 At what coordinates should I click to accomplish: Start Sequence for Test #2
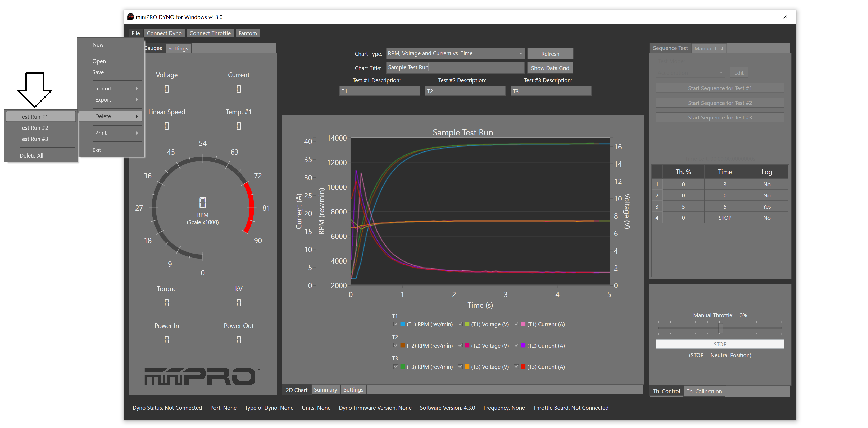720,103
